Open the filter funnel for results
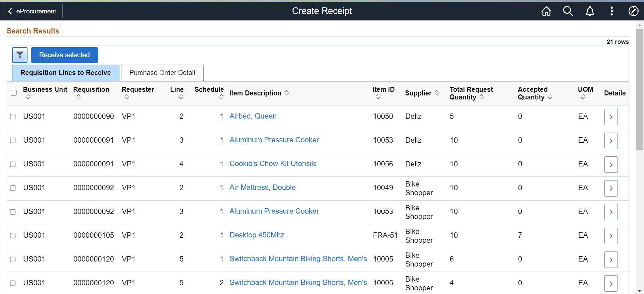Viewport: 644px width, 294px height. 20,55
